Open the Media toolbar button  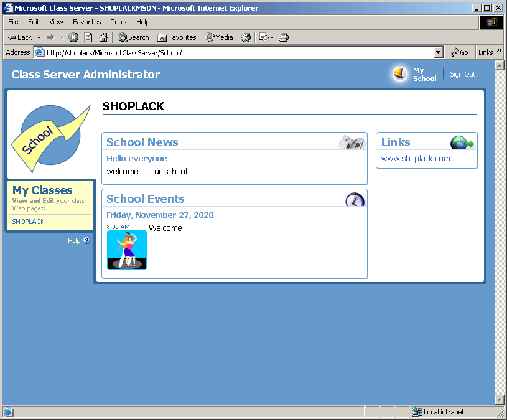[219, 37]
